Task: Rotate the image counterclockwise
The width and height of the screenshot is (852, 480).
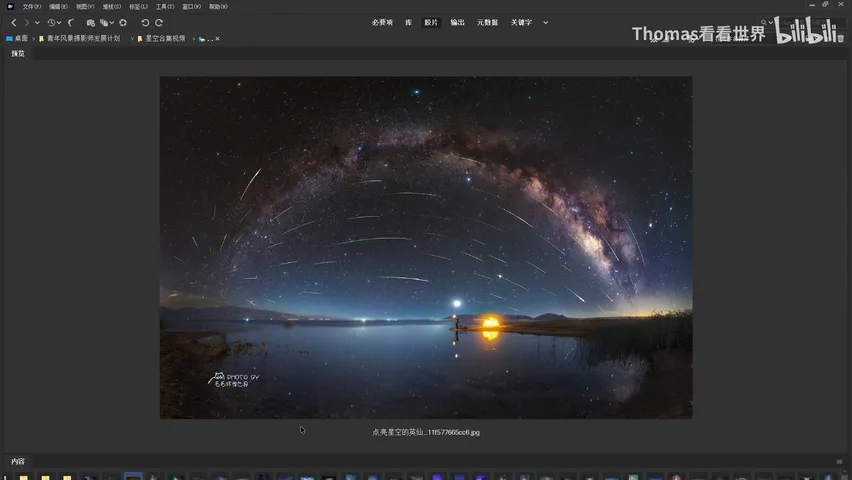Action: point(145,23)
